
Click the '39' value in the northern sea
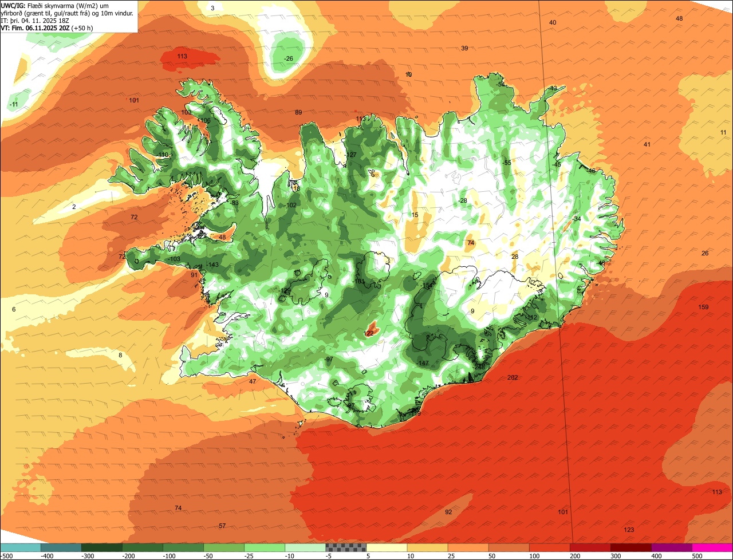click(x=464, y=49)
